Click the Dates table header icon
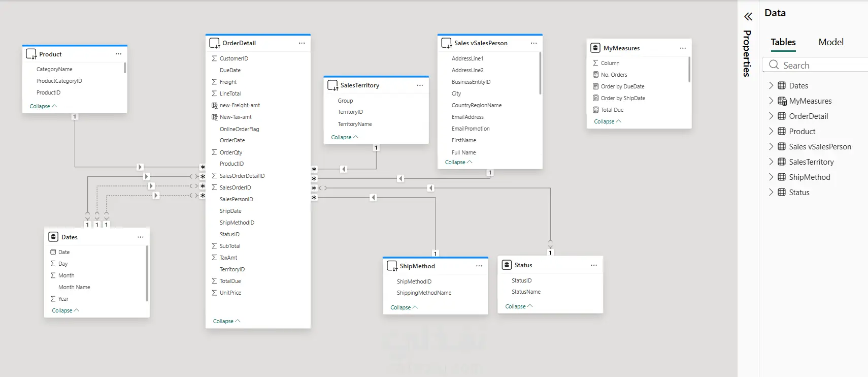The width and height of the screenshot is (868, 377). click(x=53, y=237)
